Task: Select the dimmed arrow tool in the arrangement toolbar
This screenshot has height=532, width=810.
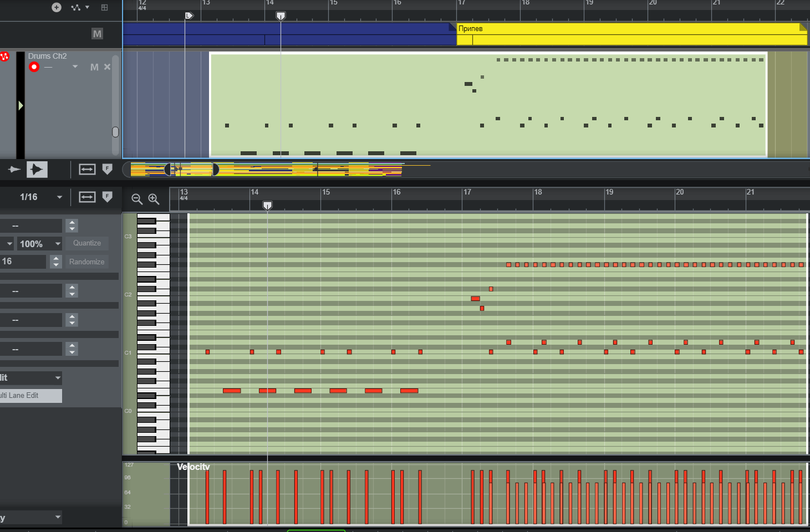Action: (14, 170)
